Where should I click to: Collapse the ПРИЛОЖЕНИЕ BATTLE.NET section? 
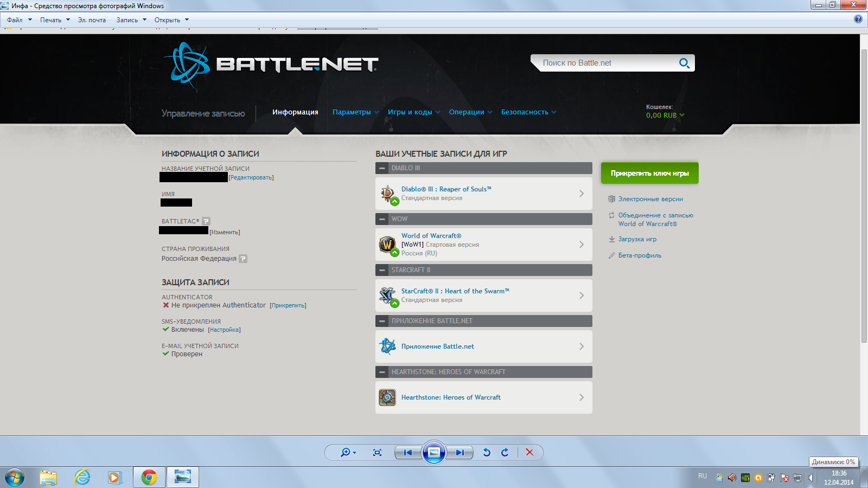[x=382, y=321]
